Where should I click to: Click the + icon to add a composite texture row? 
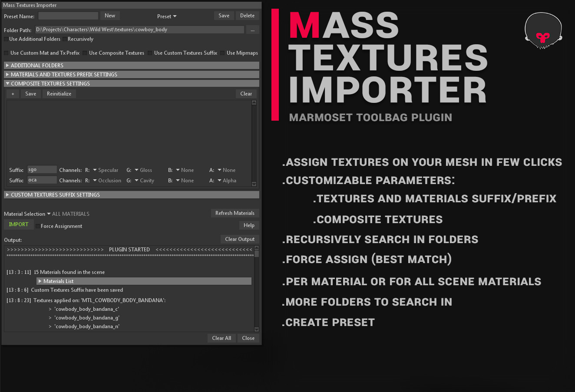tap(13, 93)
